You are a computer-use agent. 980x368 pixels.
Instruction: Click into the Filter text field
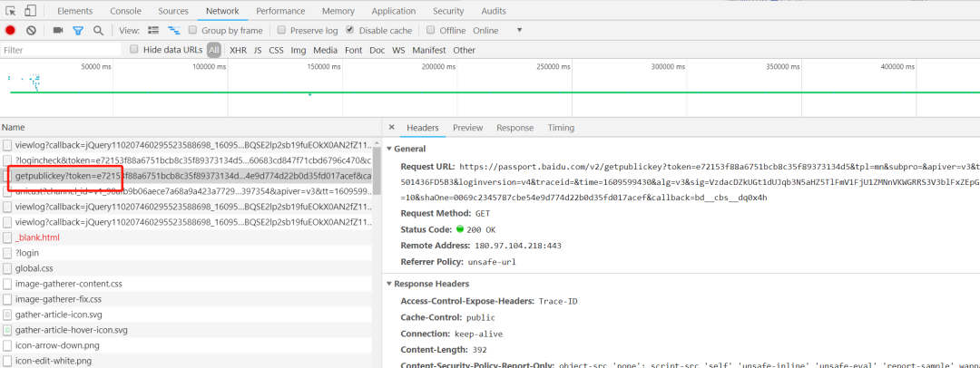(x=61, y=50)
